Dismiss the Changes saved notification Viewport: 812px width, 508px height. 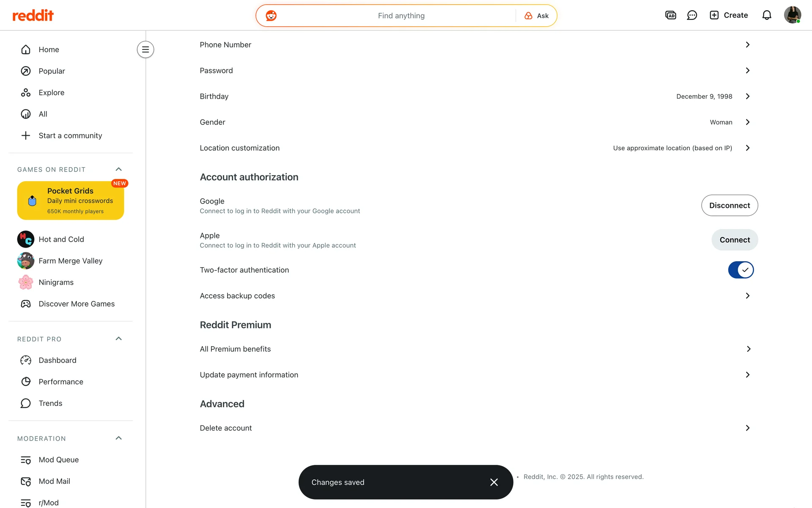(494, 482)
